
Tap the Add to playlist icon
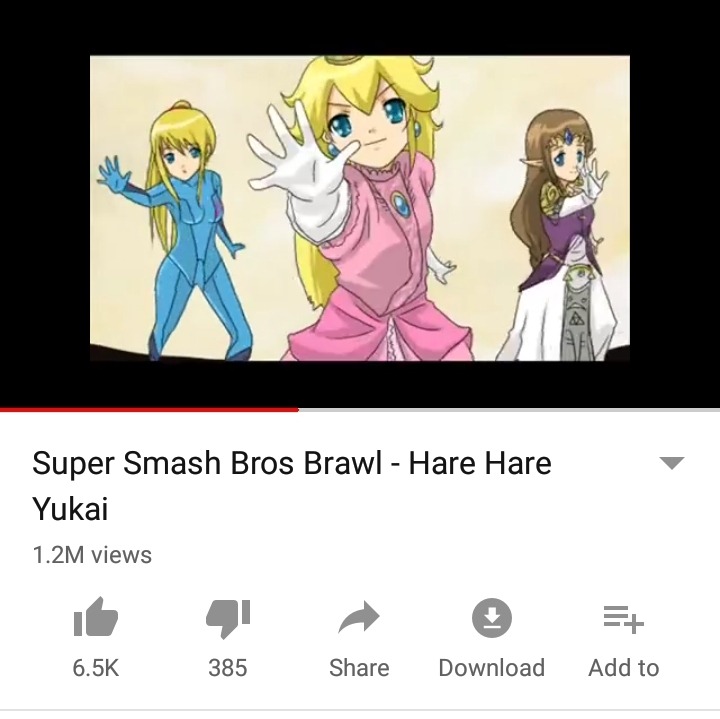(x=624, y=619)
